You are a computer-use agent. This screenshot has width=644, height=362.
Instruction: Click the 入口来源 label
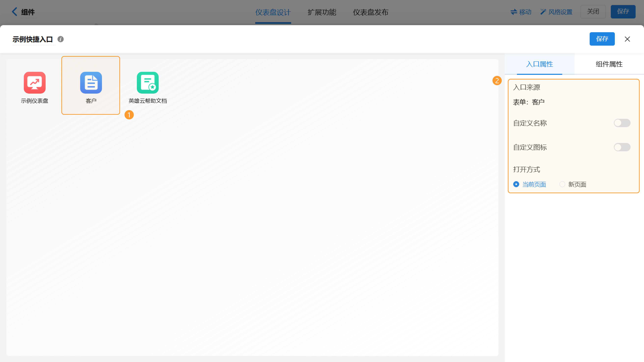click(x=526, y=87)
